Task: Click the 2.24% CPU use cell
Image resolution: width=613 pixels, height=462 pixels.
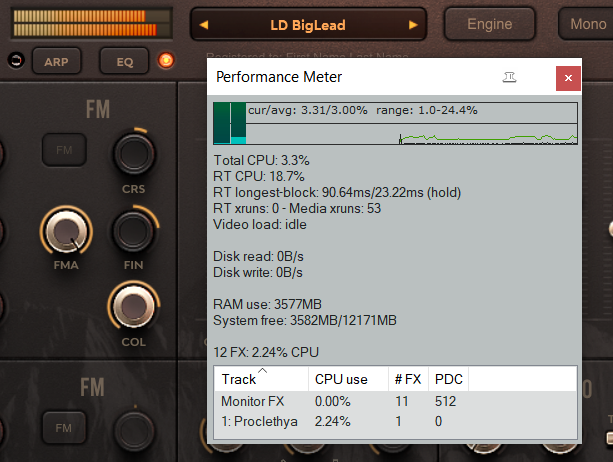Action: pyautogui.click(x=333, y=421)
